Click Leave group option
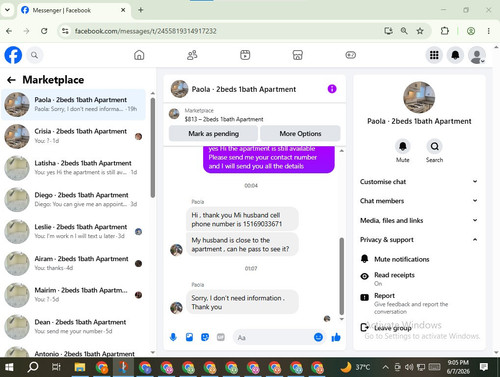 (419, 328)
